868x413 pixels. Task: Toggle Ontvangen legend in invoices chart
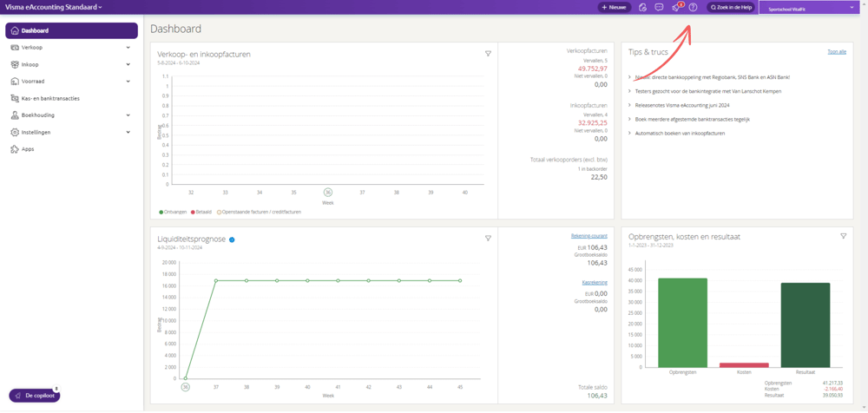(174, 212)
